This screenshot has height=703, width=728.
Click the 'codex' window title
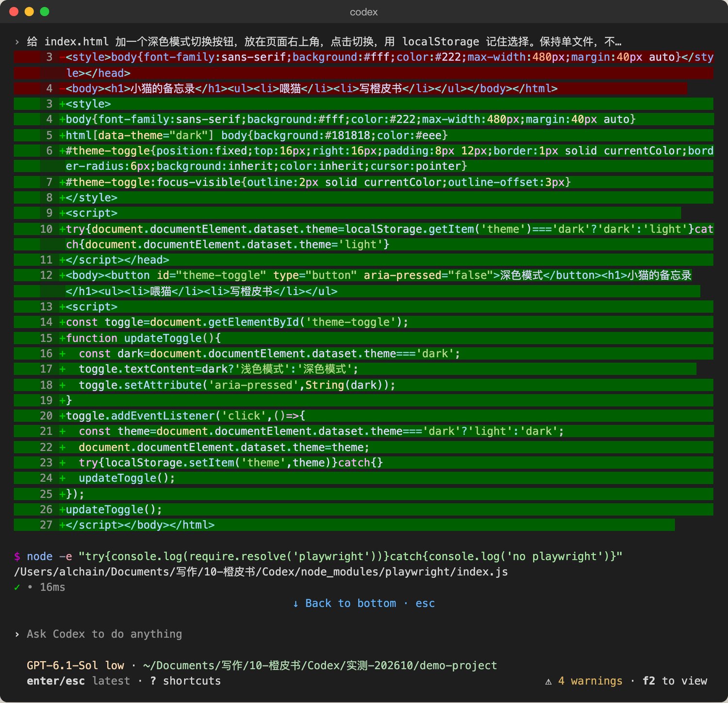(x=364, y=12)
